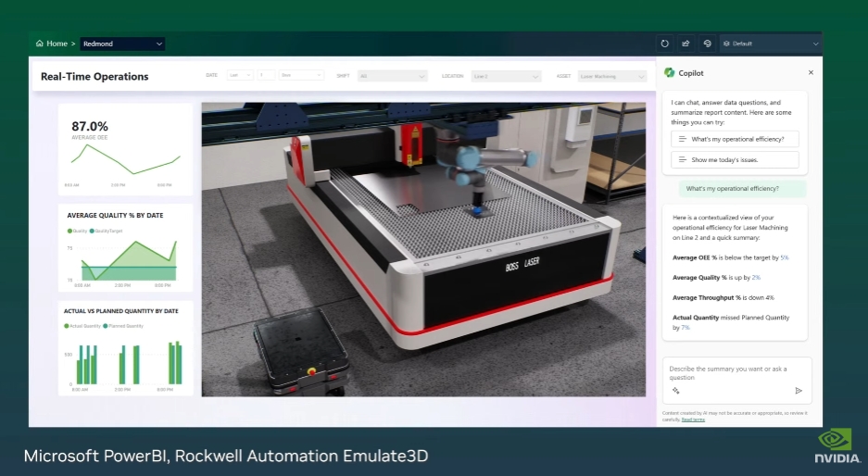Open the Location Line 2 dropdown
Screen dimensions: 868x476
pos(506,76)
